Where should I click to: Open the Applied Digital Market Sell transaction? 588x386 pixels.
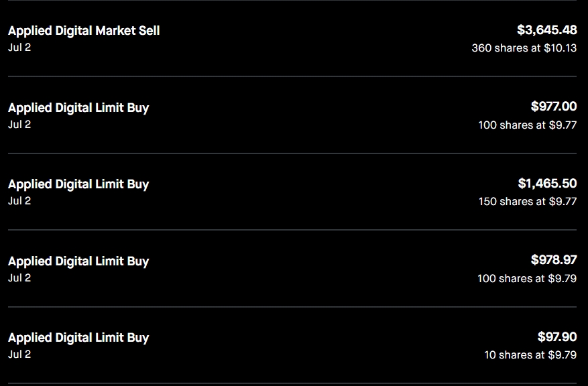click(x=84, y=31)
